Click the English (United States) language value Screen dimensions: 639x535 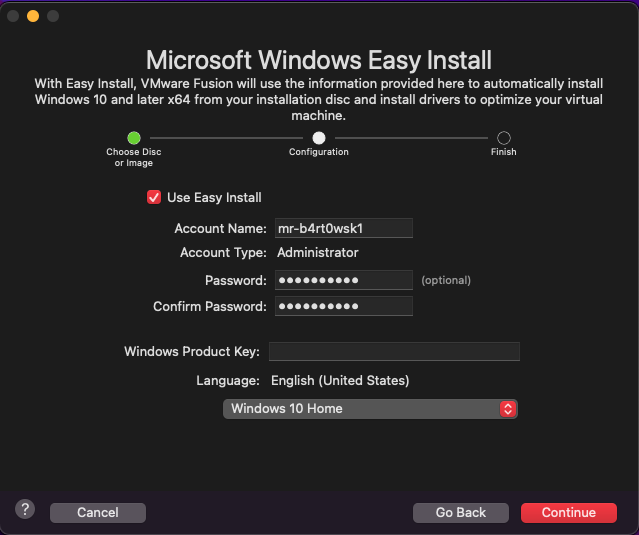(340, 381)
